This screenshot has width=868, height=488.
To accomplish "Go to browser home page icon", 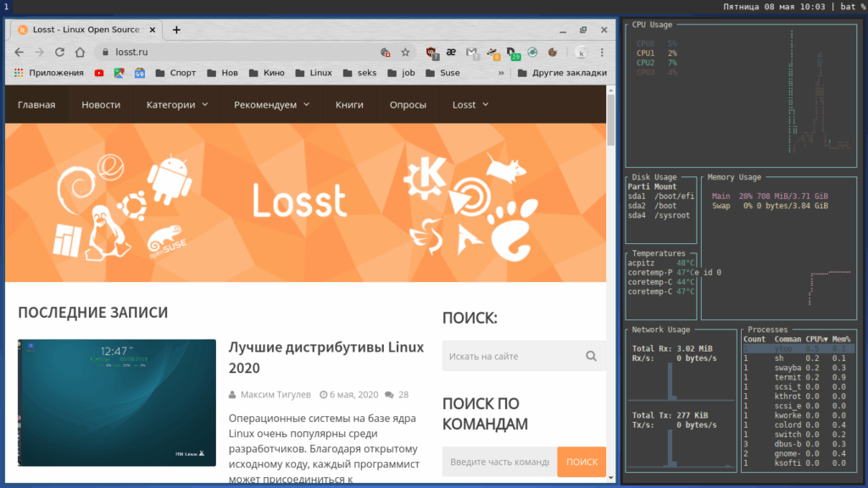I will tap(81, 52).
